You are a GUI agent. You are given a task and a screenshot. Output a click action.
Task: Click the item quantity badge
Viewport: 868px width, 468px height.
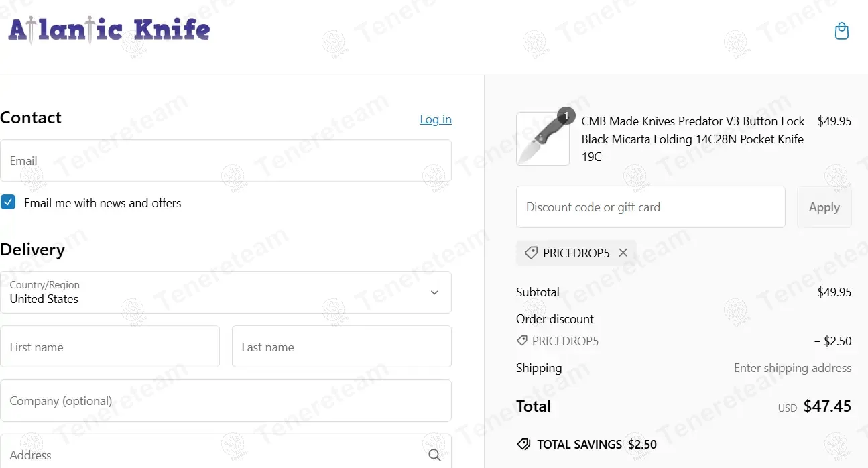coord(566,117)
